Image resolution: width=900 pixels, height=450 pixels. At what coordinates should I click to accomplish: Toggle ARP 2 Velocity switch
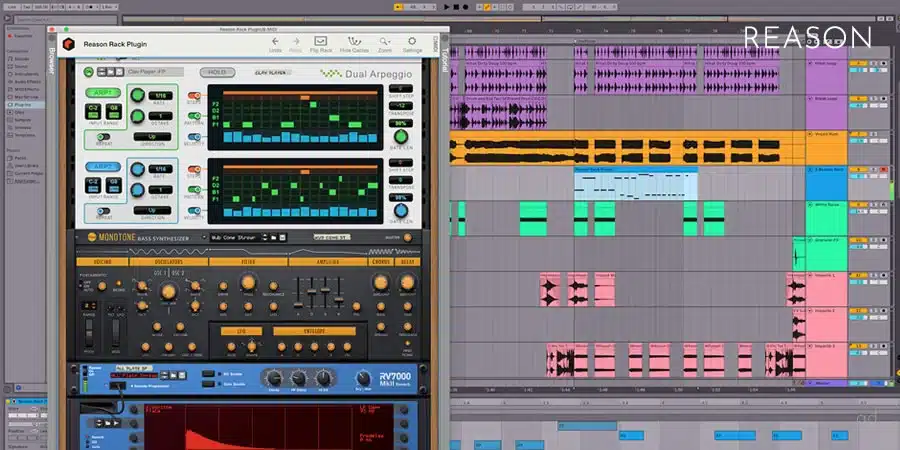point(194,211)
